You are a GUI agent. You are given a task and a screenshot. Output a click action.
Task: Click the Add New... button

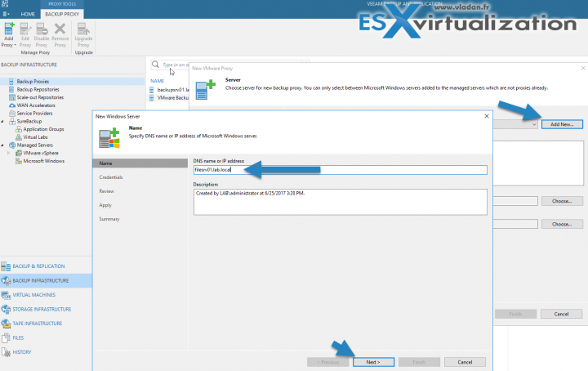(x=561, y=124)
